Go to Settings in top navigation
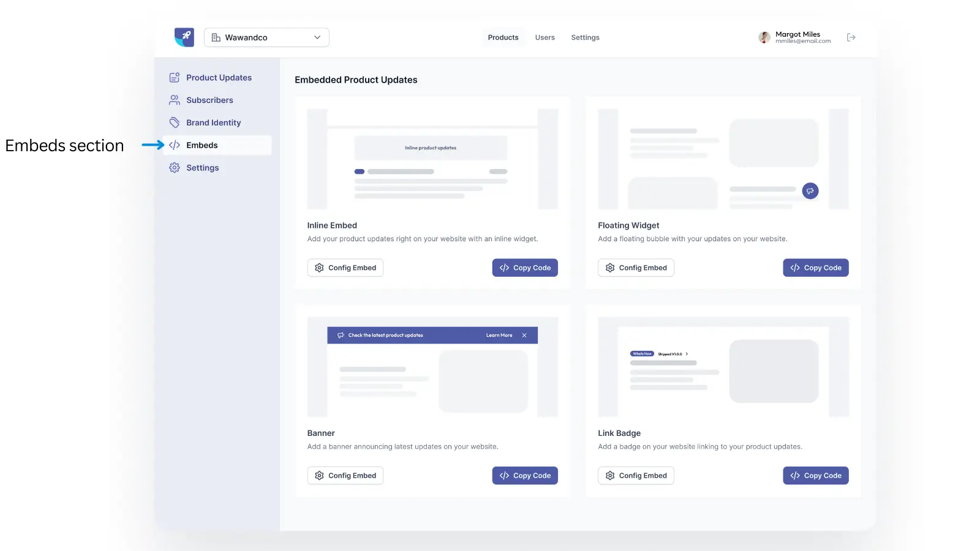 pos(585,37)
